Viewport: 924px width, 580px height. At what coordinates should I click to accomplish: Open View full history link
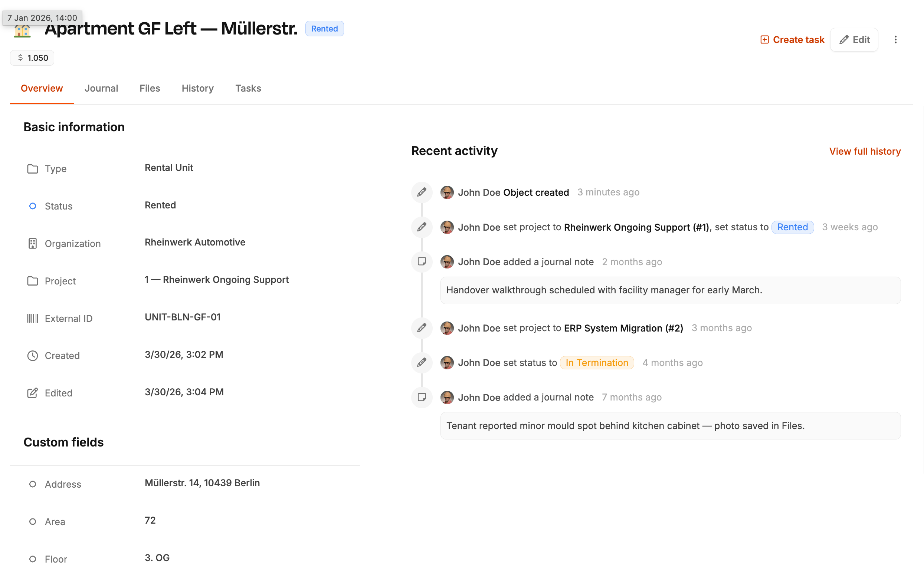pyautogui.click(x=865, y=151)
